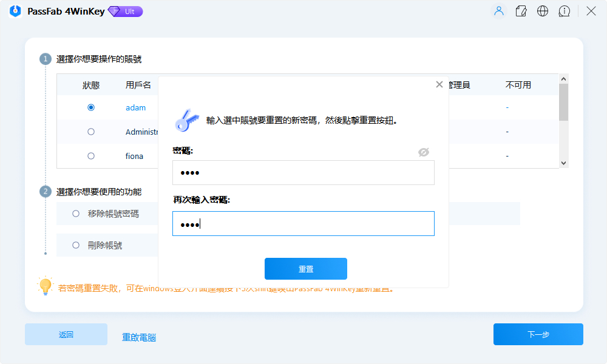The width and height of the screenshot is (607, 364).
Task: Open the info about icon
Action: point(565,11)
